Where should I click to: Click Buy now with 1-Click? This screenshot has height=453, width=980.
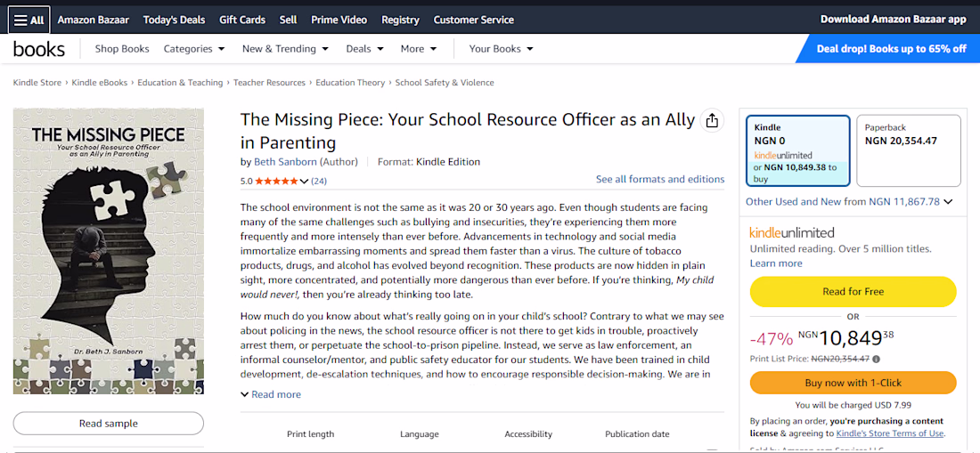(853, 383)
